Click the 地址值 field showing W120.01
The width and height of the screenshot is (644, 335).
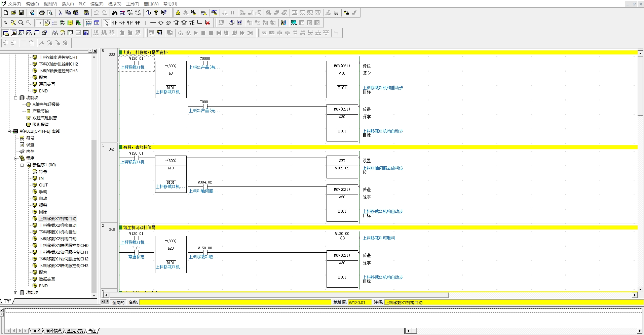(x=359, y=302)
